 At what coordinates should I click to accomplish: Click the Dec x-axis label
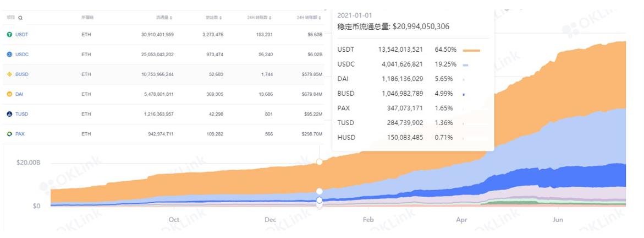[270, 219]
